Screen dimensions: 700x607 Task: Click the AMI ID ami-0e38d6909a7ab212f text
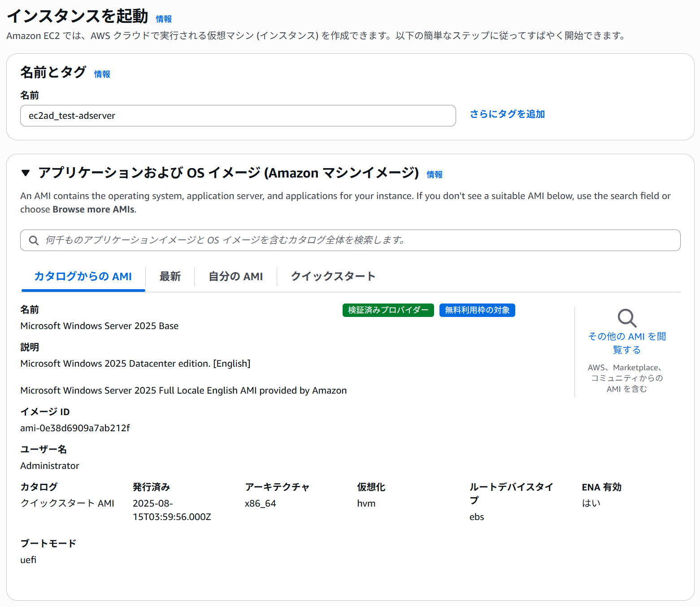(x=75, y=428)
